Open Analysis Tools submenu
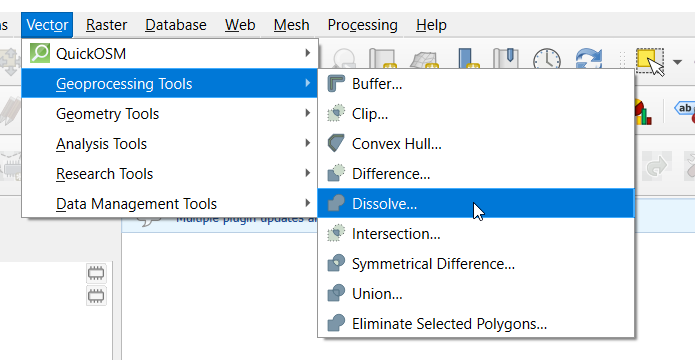695x360 pixels. (170, 144)
